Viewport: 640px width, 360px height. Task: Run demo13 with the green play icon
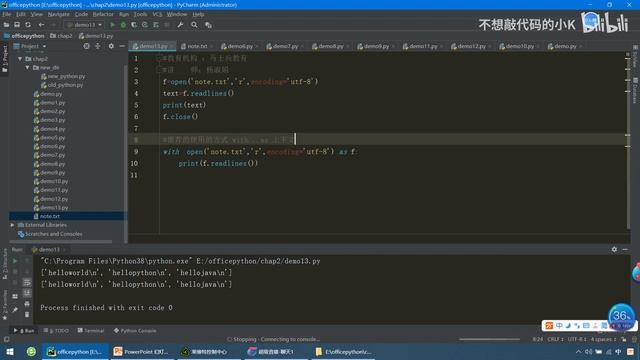pos(113,25)
